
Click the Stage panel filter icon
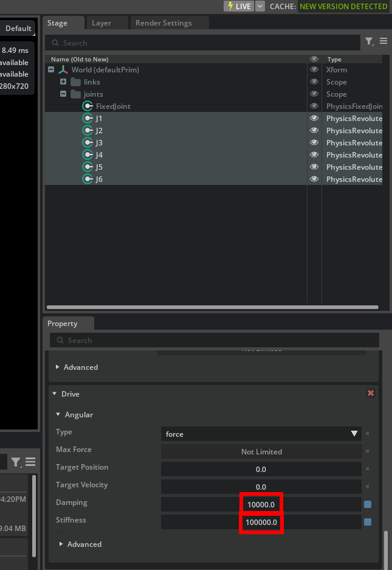click(368, 41)
